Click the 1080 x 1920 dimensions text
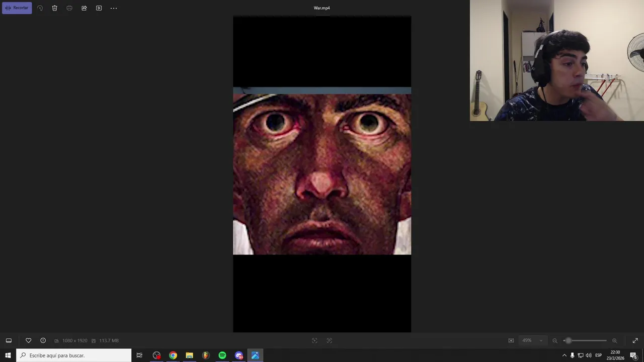Viewport: 644px width, 362px height. tap(74, 340)
